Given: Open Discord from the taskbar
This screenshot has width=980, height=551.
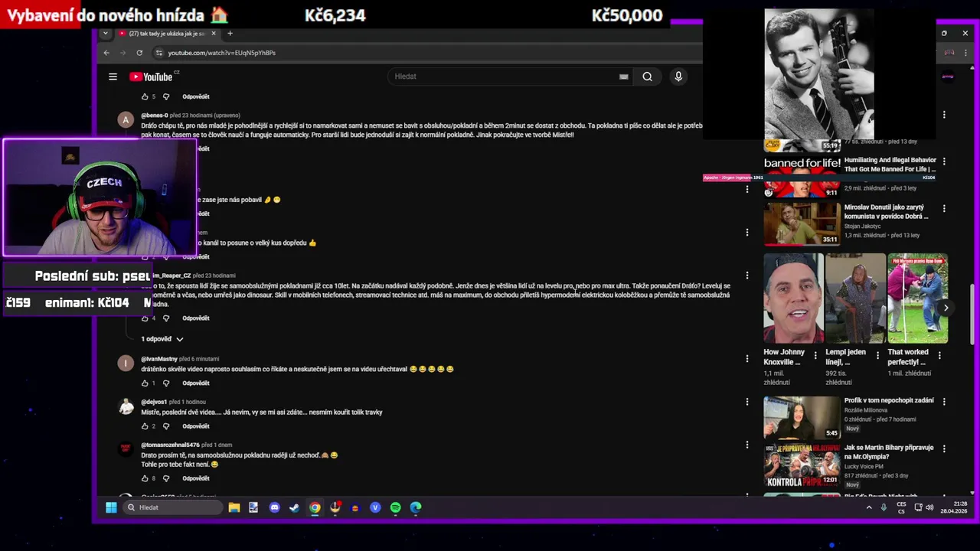Looking at the screenshot, I should click(274, 507).
